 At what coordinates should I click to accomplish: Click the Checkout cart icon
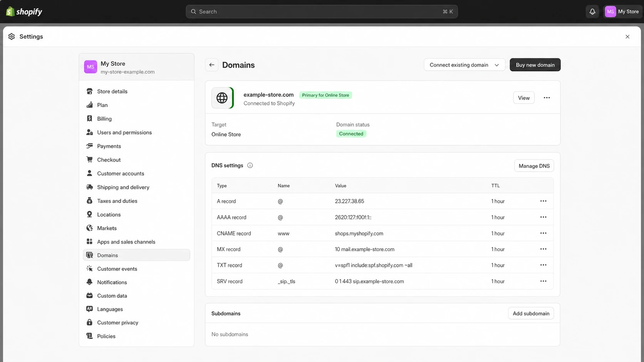(89, 160)
